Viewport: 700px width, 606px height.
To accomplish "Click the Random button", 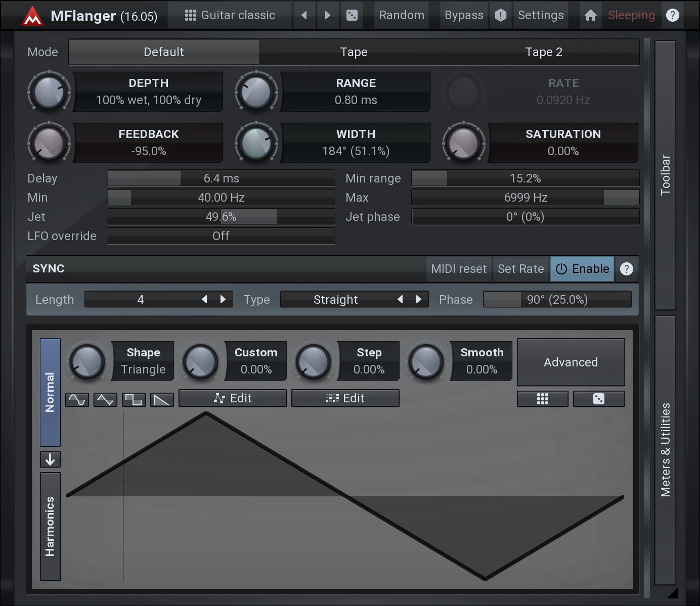I will 402,15.
